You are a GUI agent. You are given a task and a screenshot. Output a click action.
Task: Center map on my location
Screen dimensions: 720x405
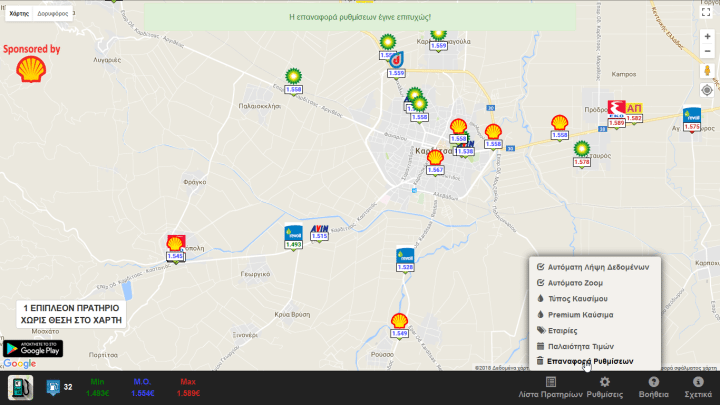[707, 90]
